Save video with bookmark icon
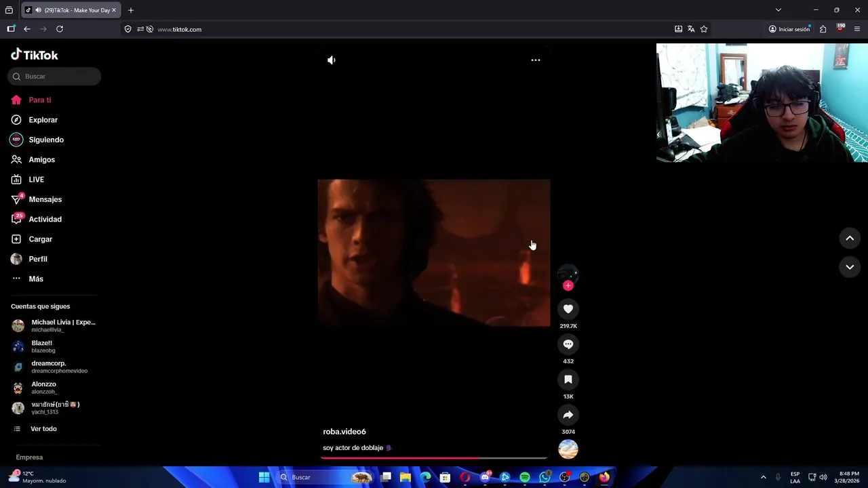Viewport: 868px width, 488px height. pyautogui.click(x=568, y=380)
